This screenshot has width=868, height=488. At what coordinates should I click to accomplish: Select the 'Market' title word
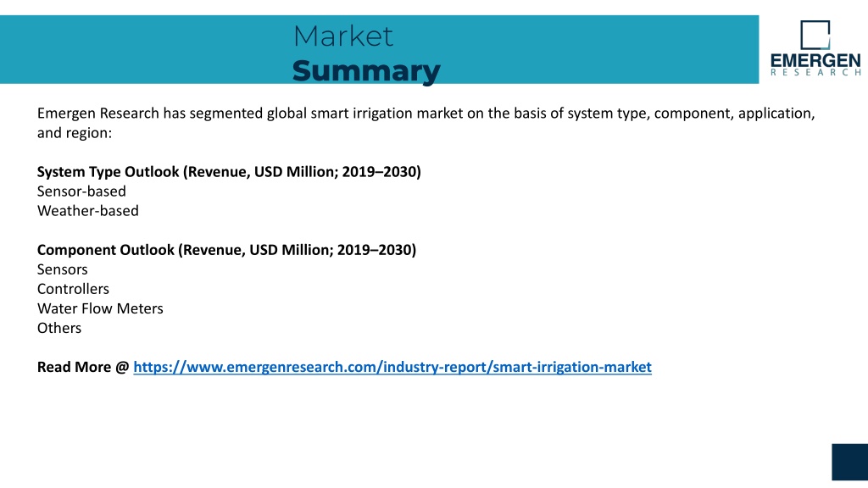342,36
